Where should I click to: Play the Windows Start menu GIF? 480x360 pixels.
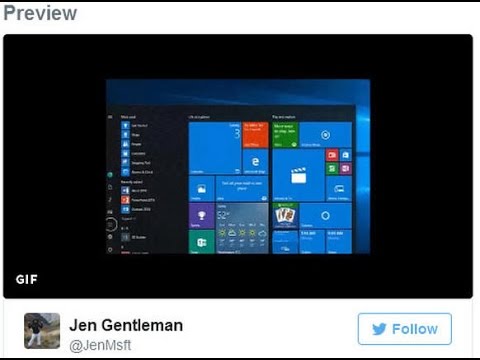pos(238,166)
